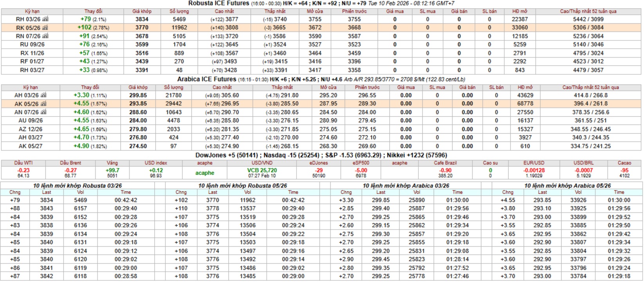This screenshot has width=644, height=282.
Task: Open chart icon for RH 03/26 Robusta
Action: [x=45, y=19]
